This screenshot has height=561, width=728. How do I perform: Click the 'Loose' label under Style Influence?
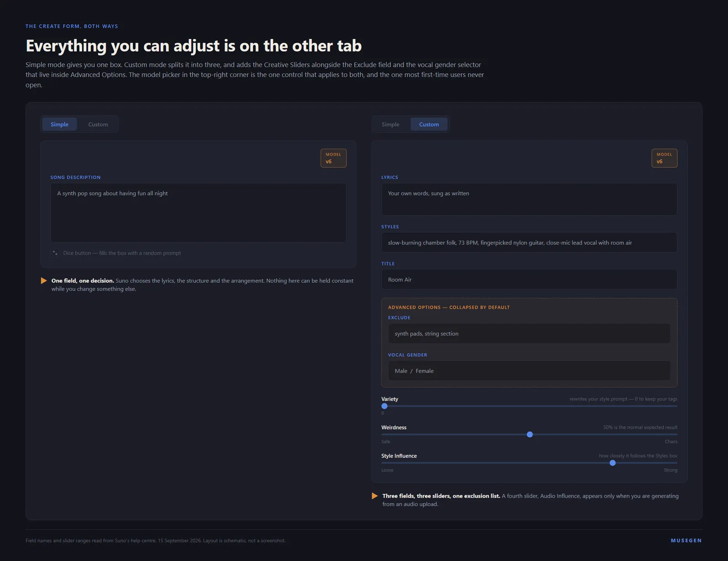pyautogui.click(x=387, y=470)
